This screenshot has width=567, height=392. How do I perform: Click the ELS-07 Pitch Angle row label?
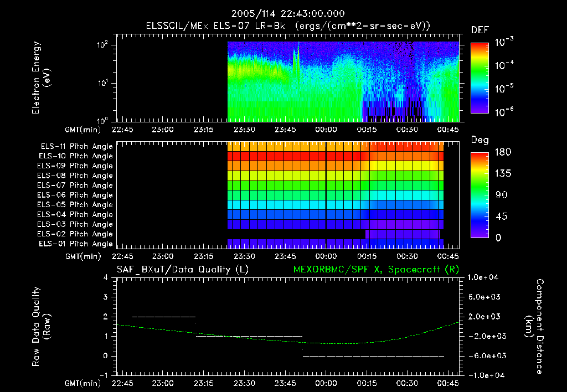(x=75, y=185)
